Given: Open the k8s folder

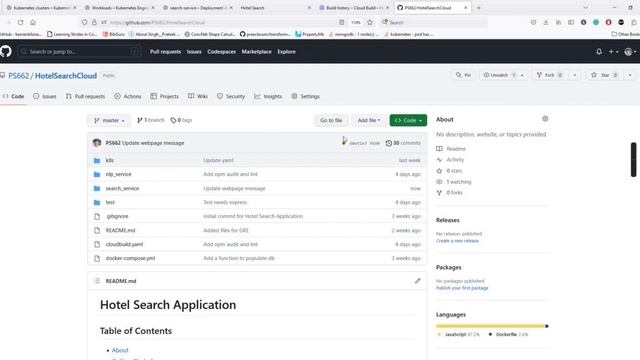Looking at the screenshot, I should [110, 160].
